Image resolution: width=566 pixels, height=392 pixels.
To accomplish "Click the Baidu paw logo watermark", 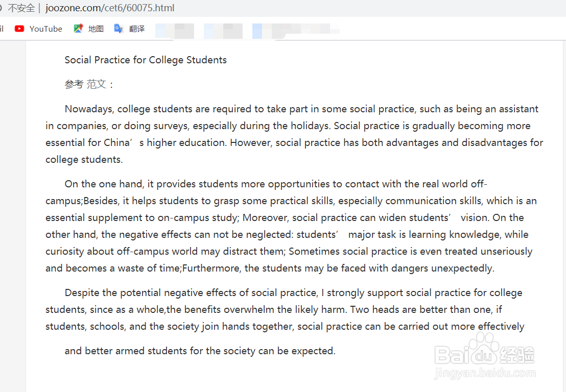I will (482, 348).
